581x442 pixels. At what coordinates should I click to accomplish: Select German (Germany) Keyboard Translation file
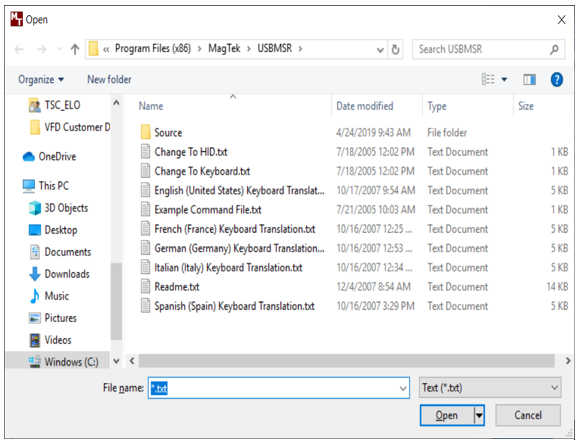tap(239, 248)
